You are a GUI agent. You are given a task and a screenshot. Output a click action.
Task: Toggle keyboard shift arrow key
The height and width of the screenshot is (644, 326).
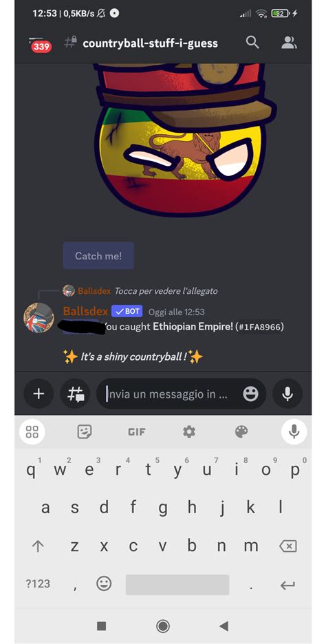pyautogui.click(x=38, y=546)
